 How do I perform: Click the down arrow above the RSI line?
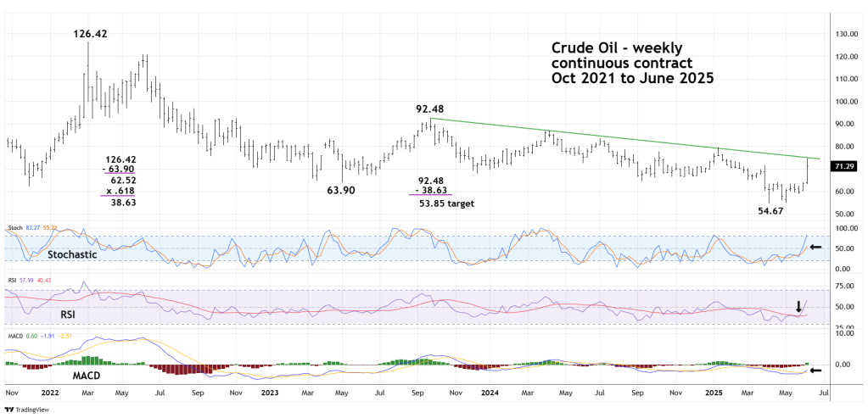click(x=798, y=306)
